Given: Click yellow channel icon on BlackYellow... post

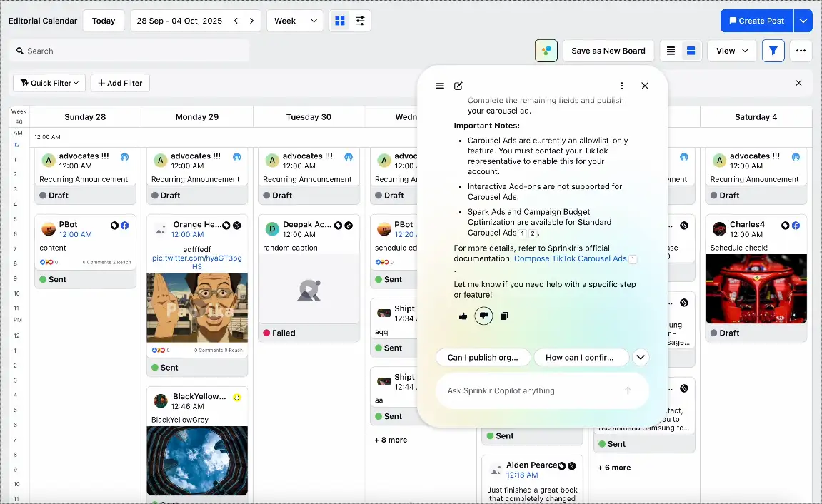Looking at the screenshot, I should pos(237,398).
